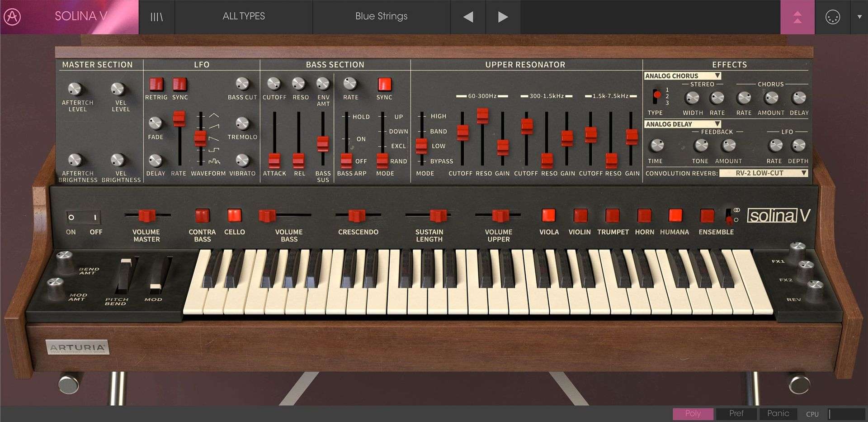Image resolution: width=868 pixels, height=422 pixels.
Task: Open the ANALOG CHORUS effect dropdown
Action: [x=683, y=76]
